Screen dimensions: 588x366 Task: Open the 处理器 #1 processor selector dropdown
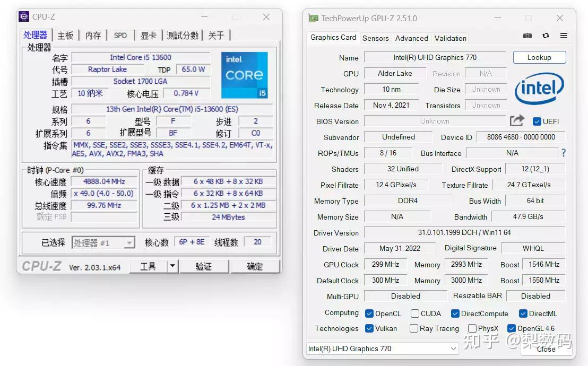103,242
